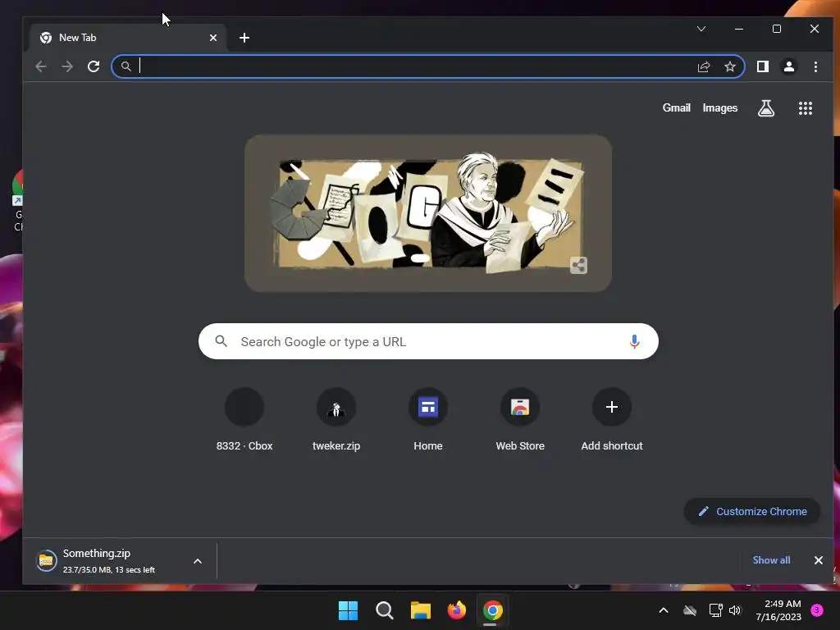Click the back navigation arrow

coord(41,66)
